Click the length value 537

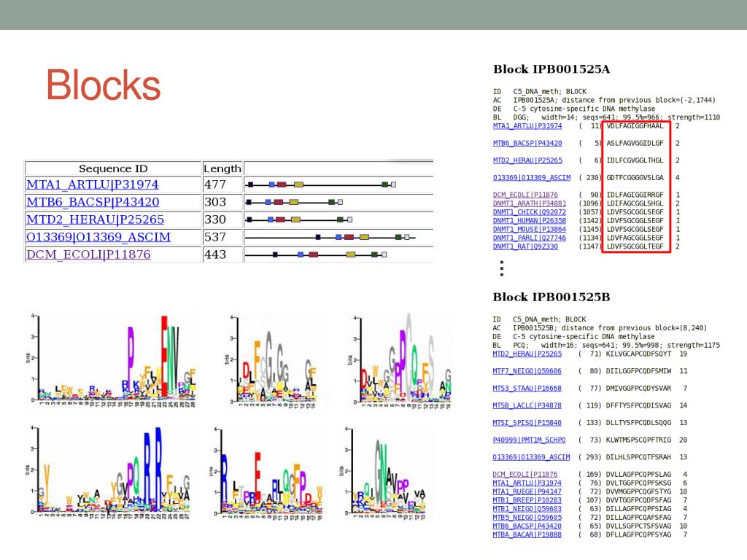[215, 237]
